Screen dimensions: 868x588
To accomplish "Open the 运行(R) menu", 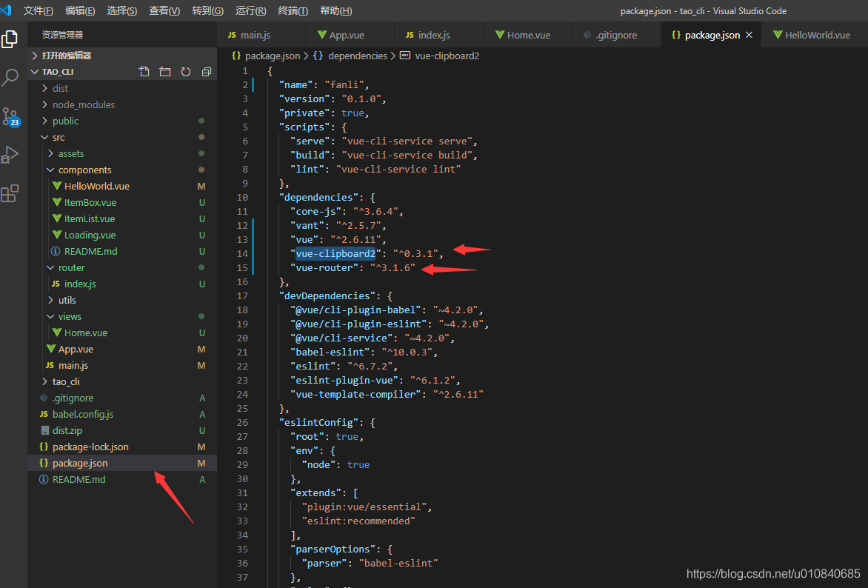I will click(251, 10).
